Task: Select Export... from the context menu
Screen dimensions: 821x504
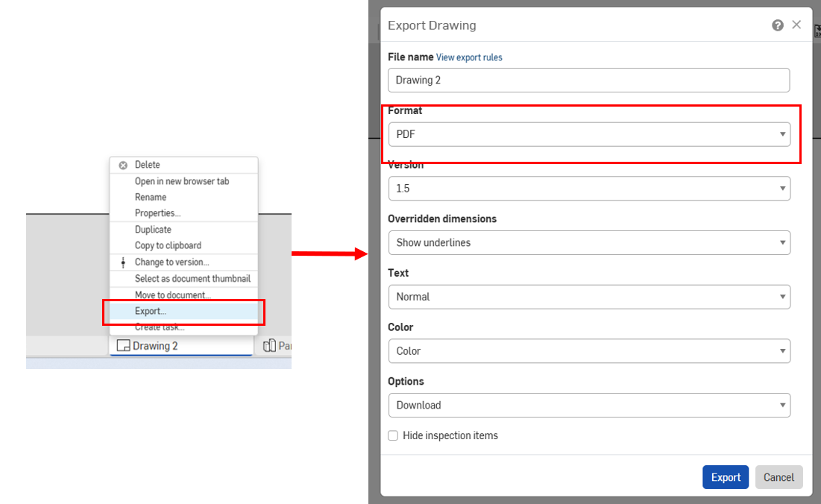Action: 151,311
